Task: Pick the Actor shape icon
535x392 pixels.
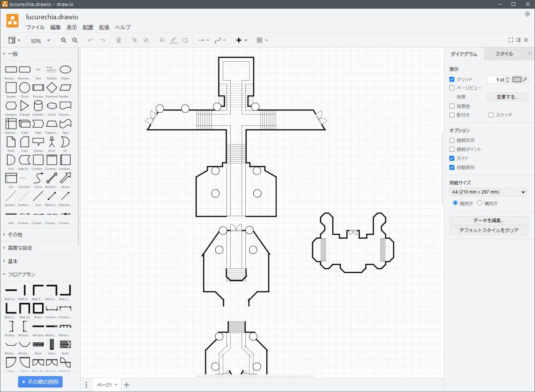Action: pyautogui.click(x=52, y=142)
